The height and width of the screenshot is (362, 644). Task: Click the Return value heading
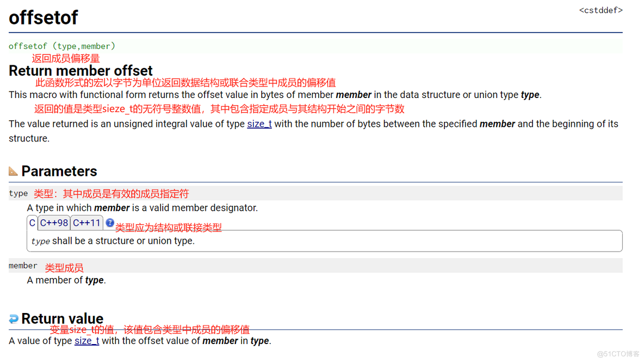(x=63, y=319)
